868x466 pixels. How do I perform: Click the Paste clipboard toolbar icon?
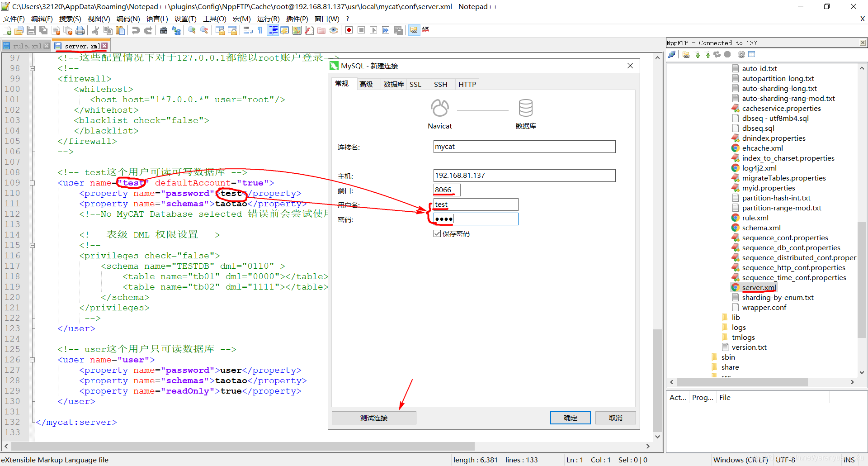pyautogui.click(x=120, y=30)
